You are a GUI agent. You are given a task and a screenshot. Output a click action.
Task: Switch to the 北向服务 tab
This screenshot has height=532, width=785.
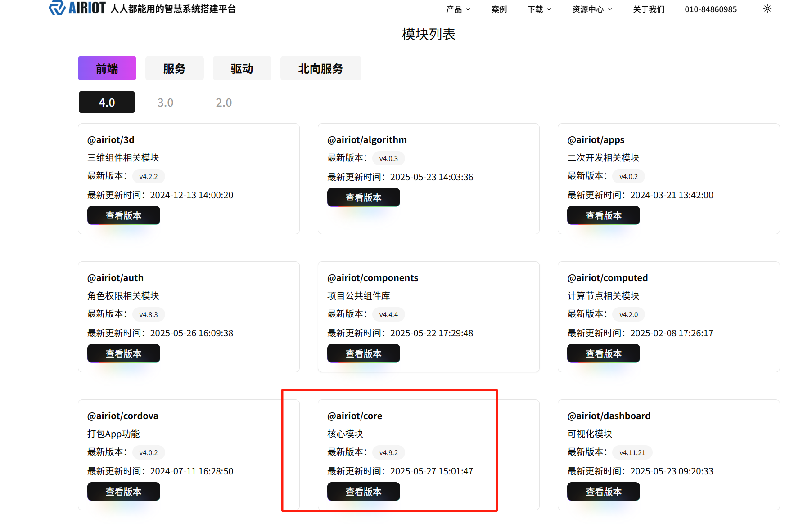coord(321,68)
